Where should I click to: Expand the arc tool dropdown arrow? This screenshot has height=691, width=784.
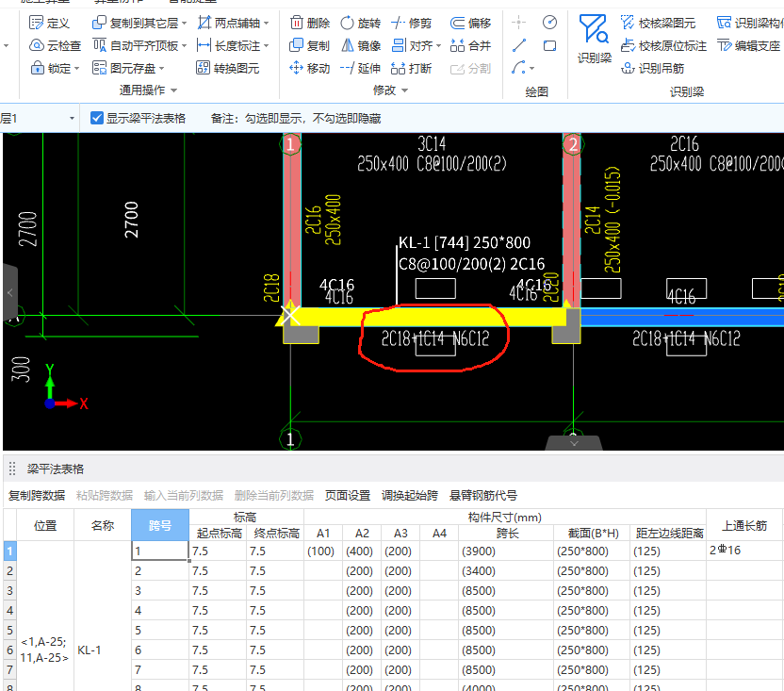[x=532, y=69]
